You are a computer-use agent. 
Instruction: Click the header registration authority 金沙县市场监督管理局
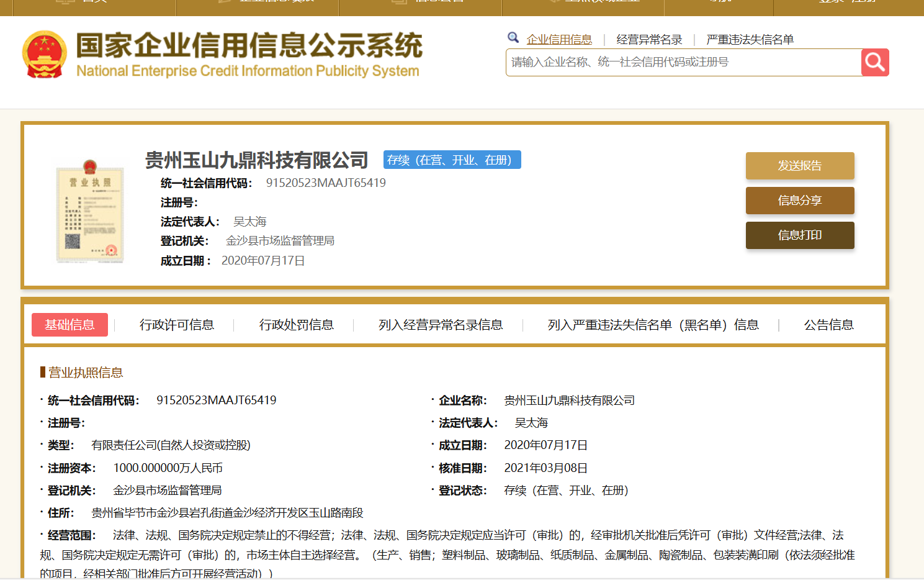[280, 240]
